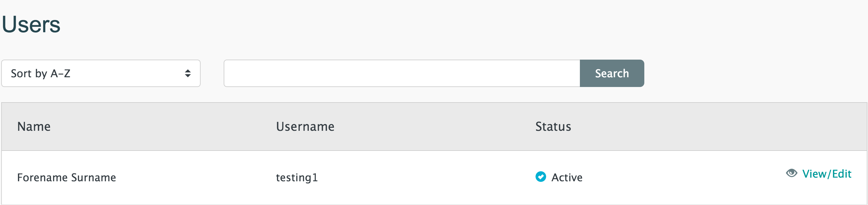The image size is (868, 205).
Task: Focus the user search text field
Action: [x=402, y=74]
